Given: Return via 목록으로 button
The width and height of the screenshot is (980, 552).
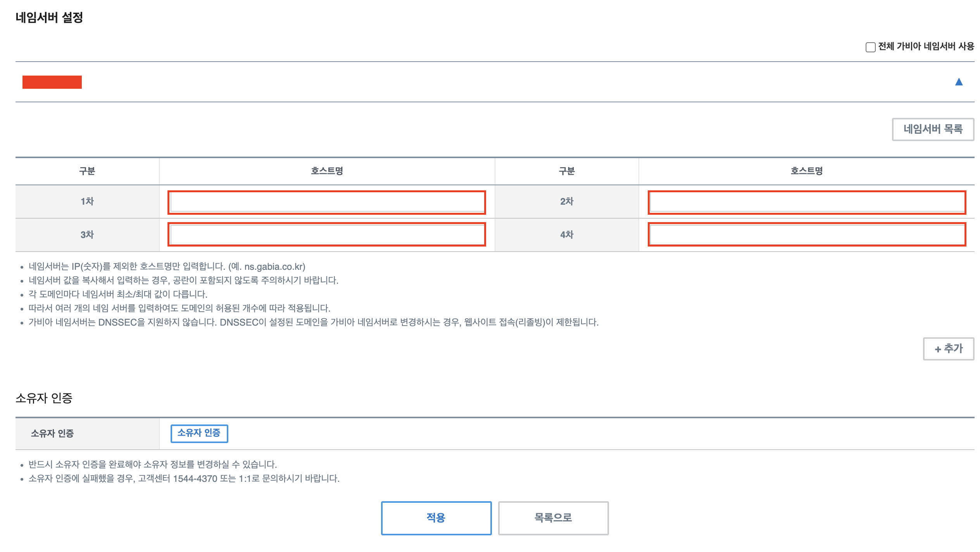Looking at the screenshot, I should pyautogui.click(x=553, y=518).
